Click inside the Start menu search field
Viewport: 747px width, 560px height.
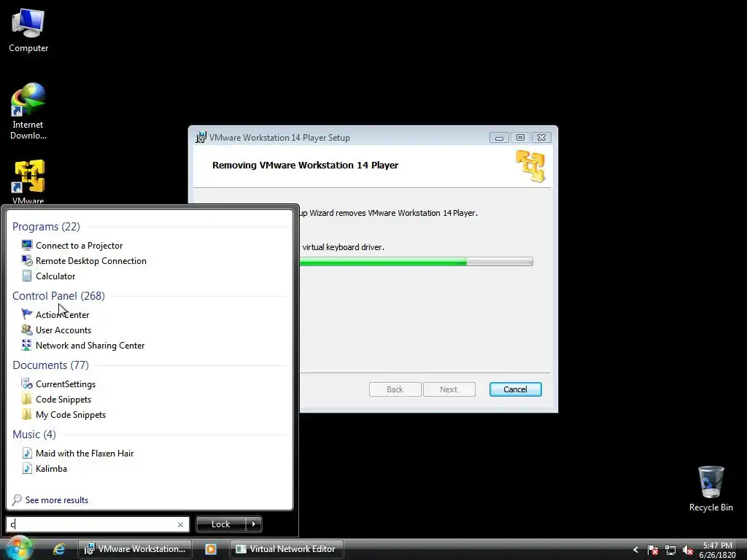(x=98, y=524)
